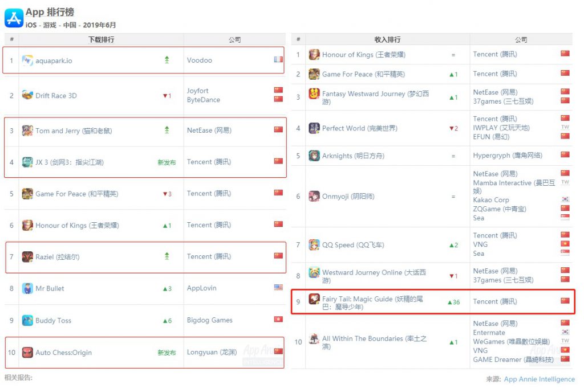Select the ZQGame company name

[x=500, y=209]
